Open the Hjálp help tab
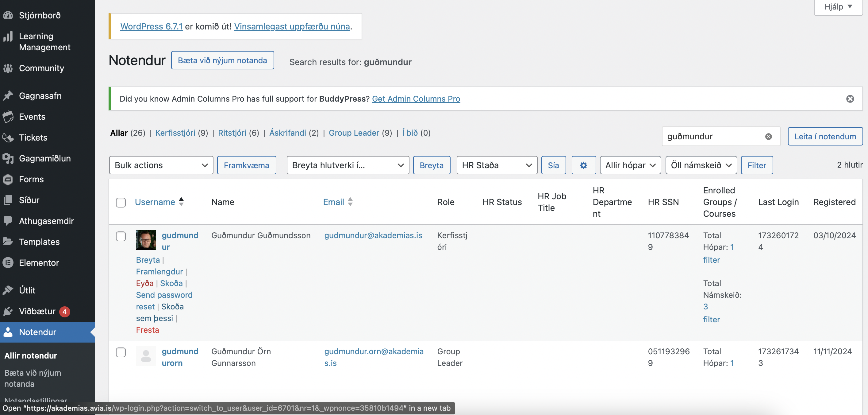868x415 pixels. coord(838,7)
